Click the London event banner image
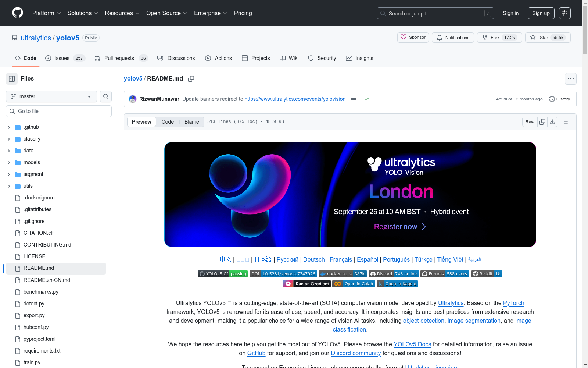Image resolution: width=588 pixels, height=368 pixels. click(x=350, y=194)
